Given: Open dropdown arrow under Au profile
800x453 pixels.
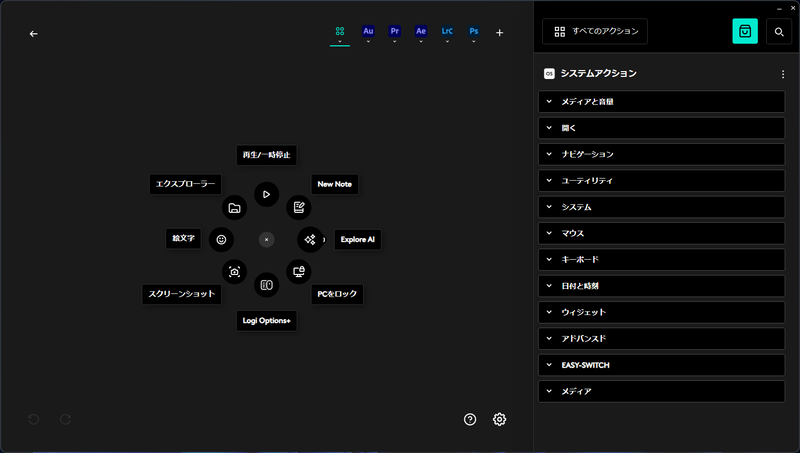Looking at the screenshot, I should tap(368, 41).
